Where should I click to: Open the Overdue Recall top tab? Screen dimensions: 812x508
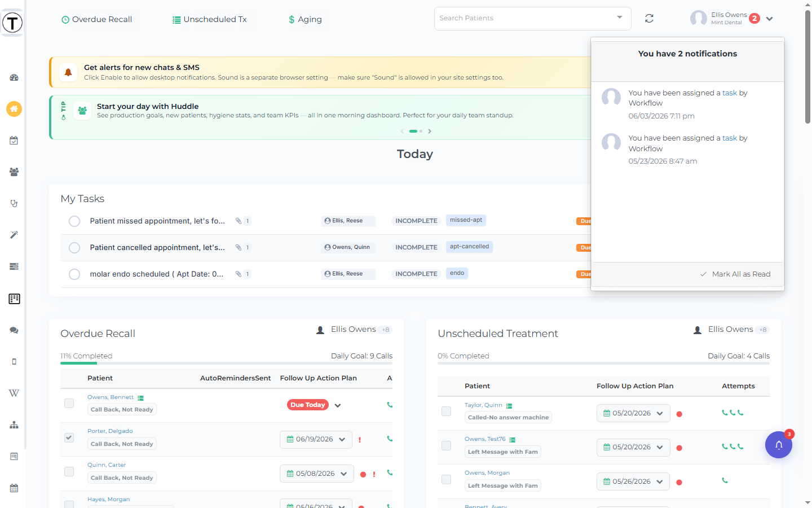[96, 19]
